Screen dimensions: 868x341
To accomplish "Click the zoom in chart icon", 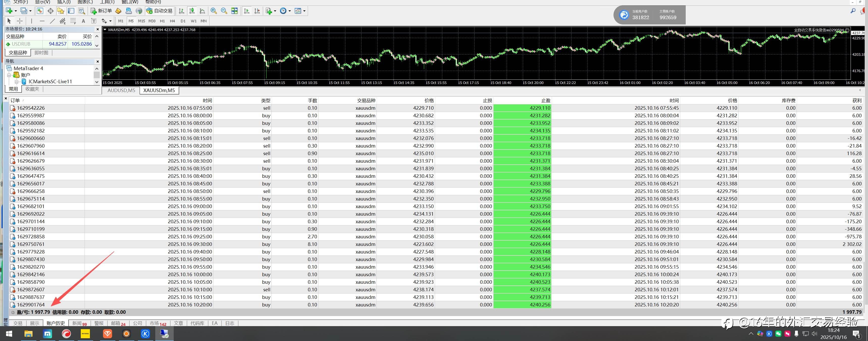I will click(x=214, y=11).
